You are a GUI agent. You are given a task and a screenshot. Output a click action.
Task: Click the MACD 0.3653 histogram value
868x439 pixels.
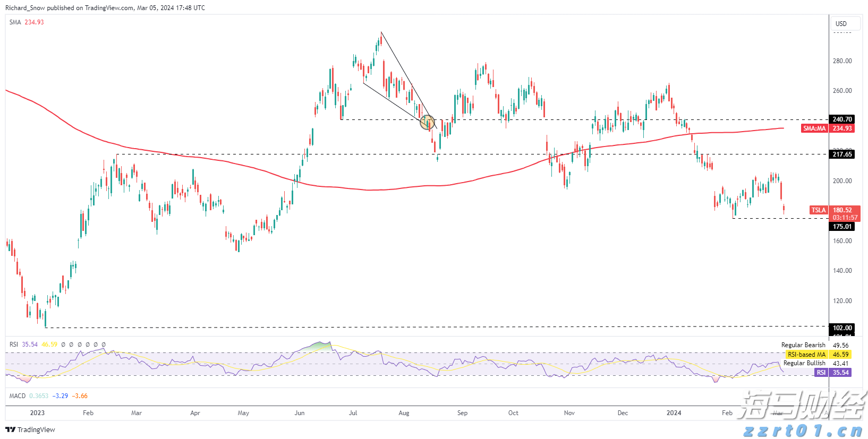(39, 396)
